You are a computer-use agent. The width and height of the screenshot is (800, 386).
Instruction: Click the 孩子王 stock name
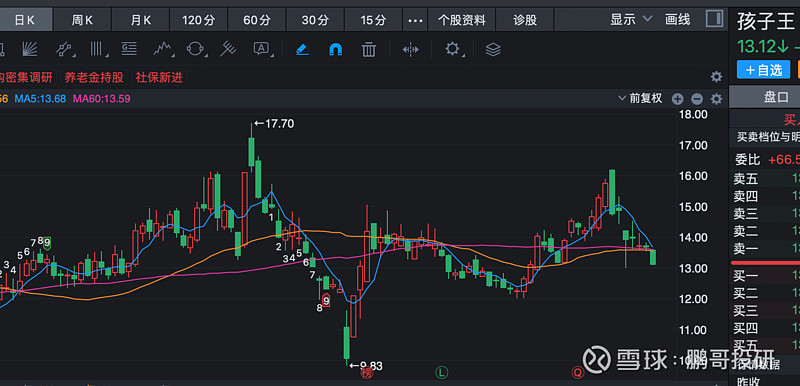tap(767, 22)
